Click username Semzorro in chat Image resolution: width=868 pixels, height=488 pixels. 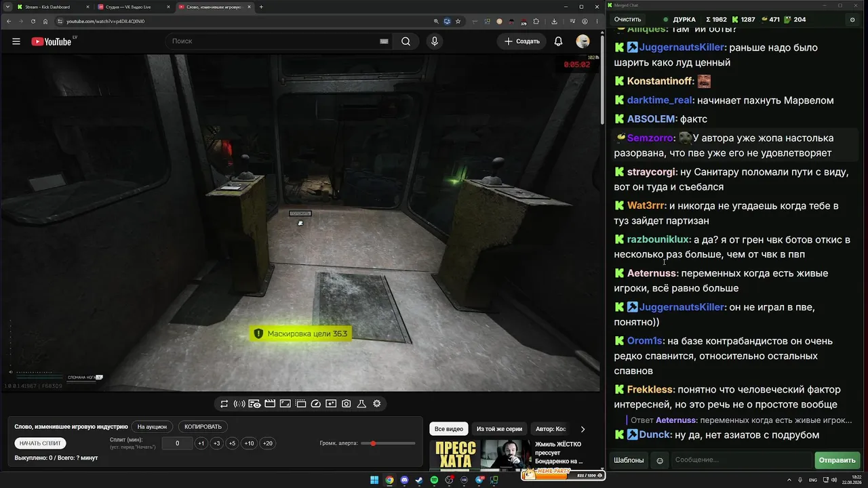(x=651, y=138)
